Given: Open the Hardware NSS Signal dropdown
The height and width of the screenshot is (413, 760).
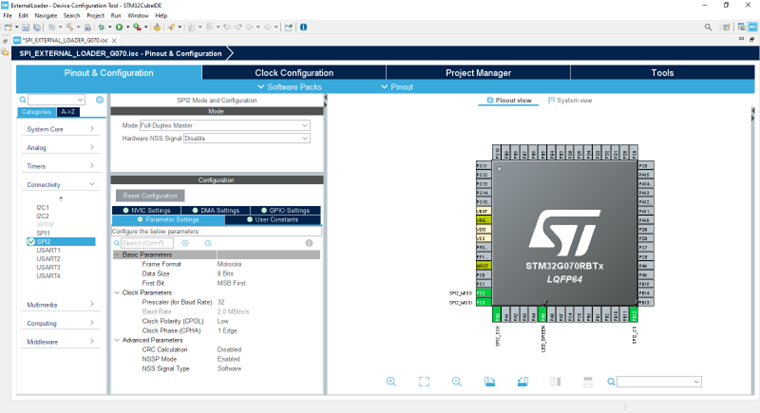Looking at the screenshot, I should coord(247,138).
